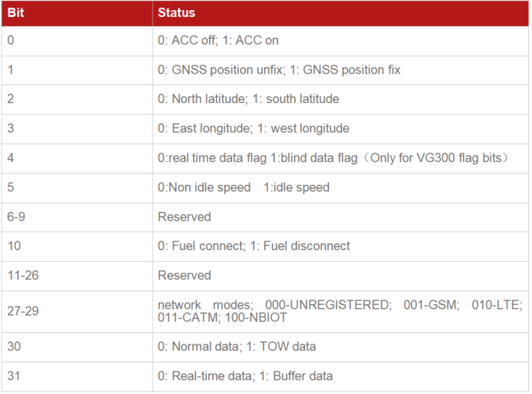Screen dimensions: 532x394
Task: Click the bit 10 cell
Action: [x=14, y=246]
